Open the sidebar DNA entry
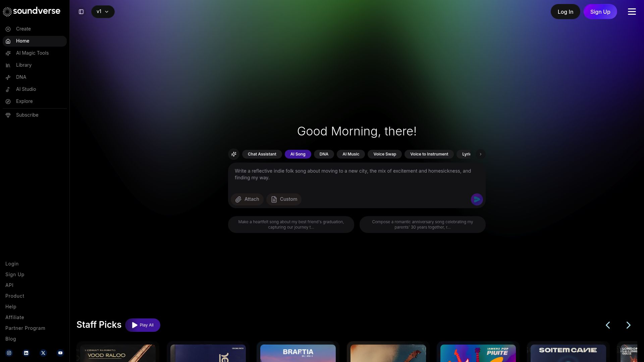644x362 pixels. coord(35,77)
